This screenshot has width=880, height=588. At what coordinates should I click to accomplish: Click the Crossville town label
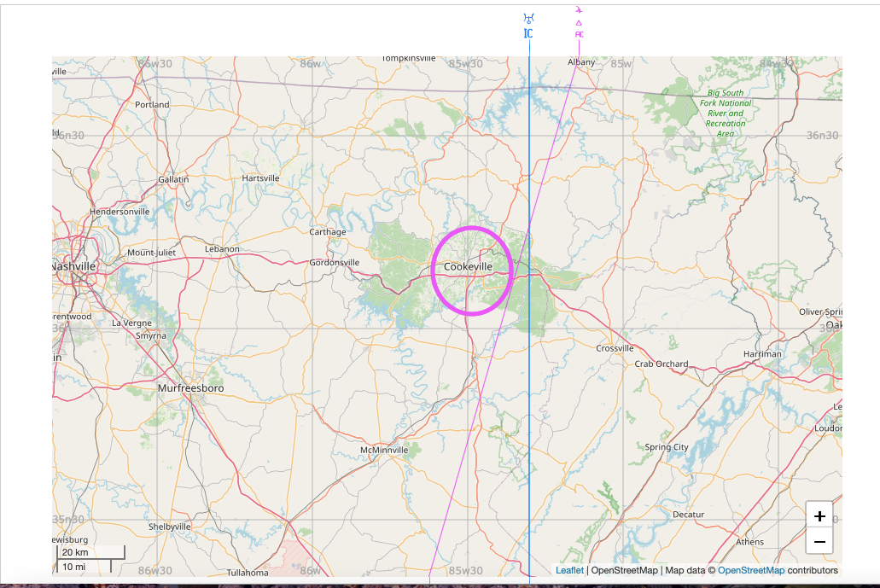615,348
